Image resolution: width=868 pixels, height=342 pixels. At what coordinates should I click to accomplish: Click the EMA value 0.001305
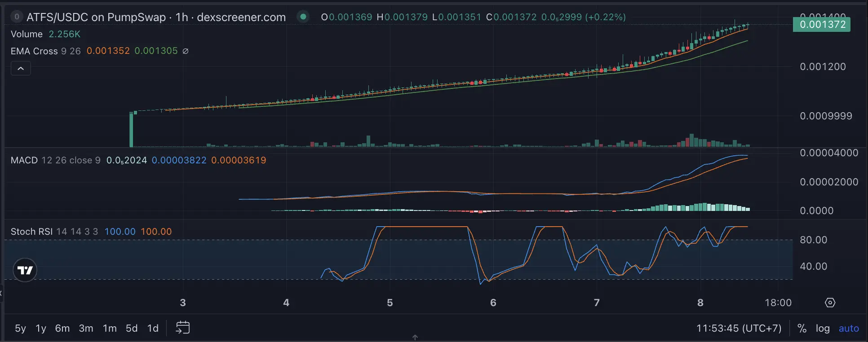[156, 51]
